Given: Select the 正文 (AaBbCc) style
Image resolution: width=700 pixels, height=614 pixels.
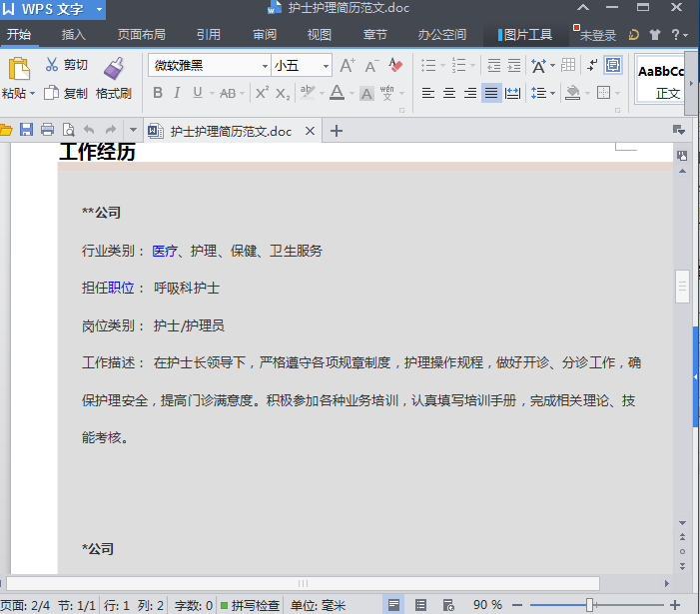Looking at the screenshot, I should [660, 80].
